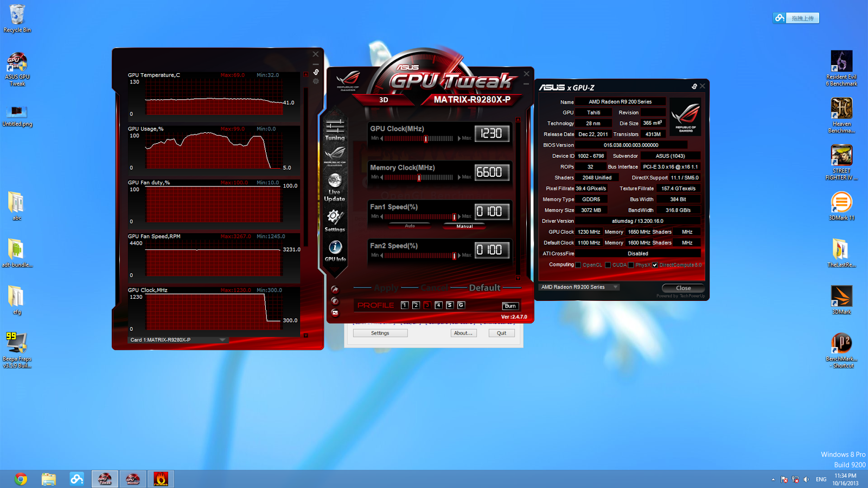Image resolution: width=868 pixels, height=488 pixels.
Task: Click the Republic of Gamers logo in sidebar
Action: [335, 156]
